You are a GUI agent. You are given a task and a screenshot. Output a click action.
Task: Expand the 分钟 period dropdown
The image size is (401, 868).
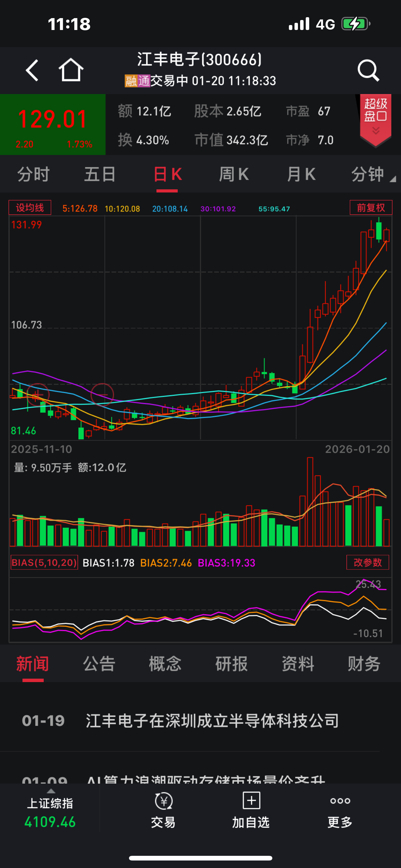373,174
